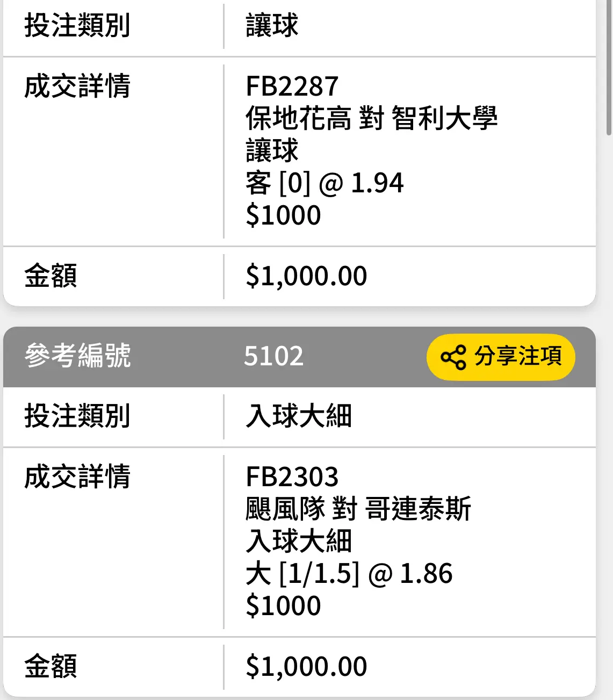613x700 pixels.
Task: Tap the 讓球 bet type value
Action: coord(272,25)
